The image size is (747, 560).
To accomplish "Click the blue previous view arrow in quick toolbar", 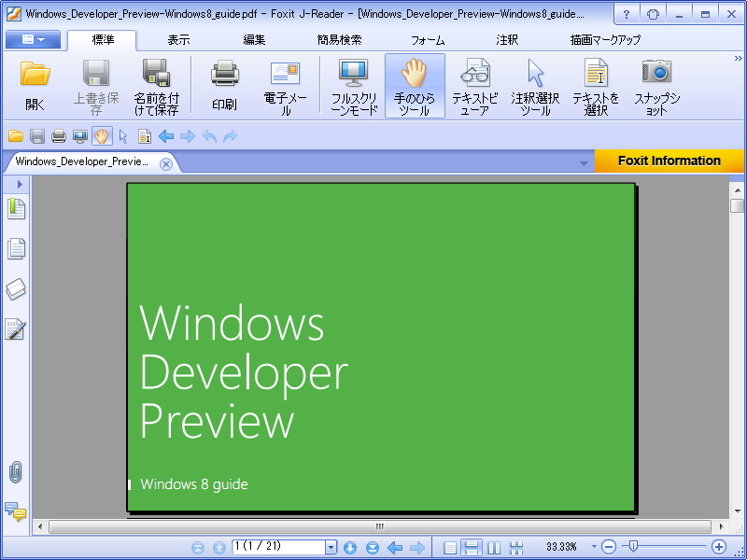I will (166, 136).
